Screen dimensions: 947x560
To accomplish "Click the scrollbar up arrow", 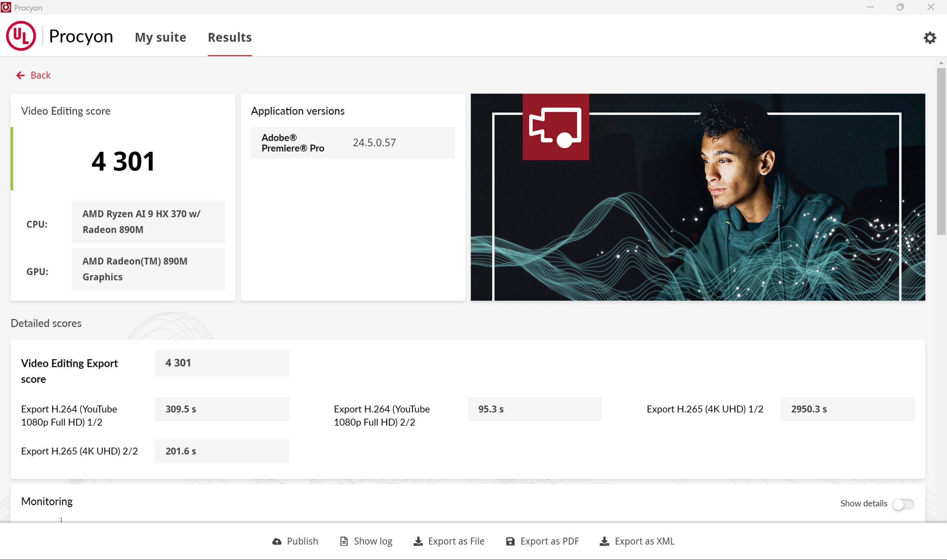I will pyautogui.click(x=941, y=63).
